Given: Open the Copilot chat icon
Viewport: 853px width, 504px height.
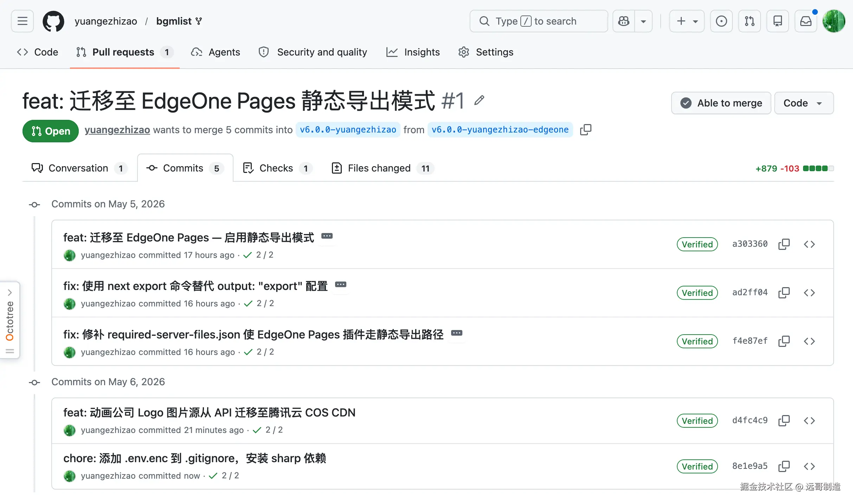Looking at the screenshot, I should click(x=624, y=21).
